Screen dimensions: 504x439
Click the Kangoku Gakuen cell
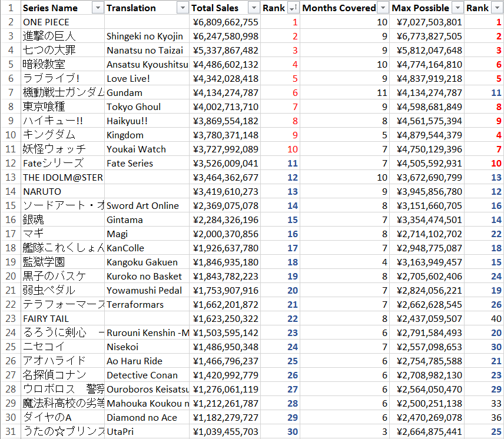[x=147, y=262]
